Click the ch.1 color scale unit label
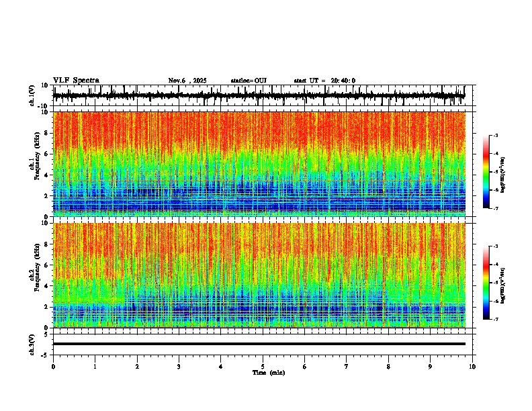Screen dimensions: 532x411 pos(502,175)
